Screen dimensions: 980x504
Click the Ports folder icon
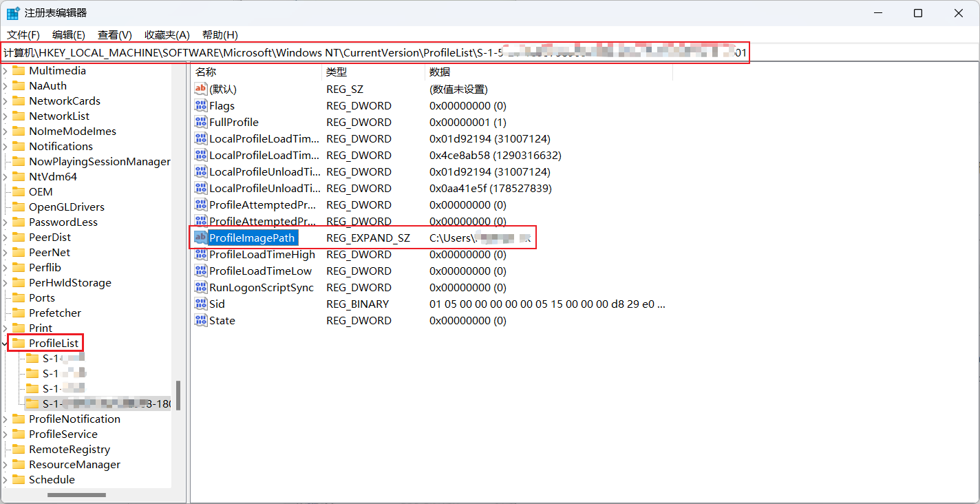coord(19,297)
